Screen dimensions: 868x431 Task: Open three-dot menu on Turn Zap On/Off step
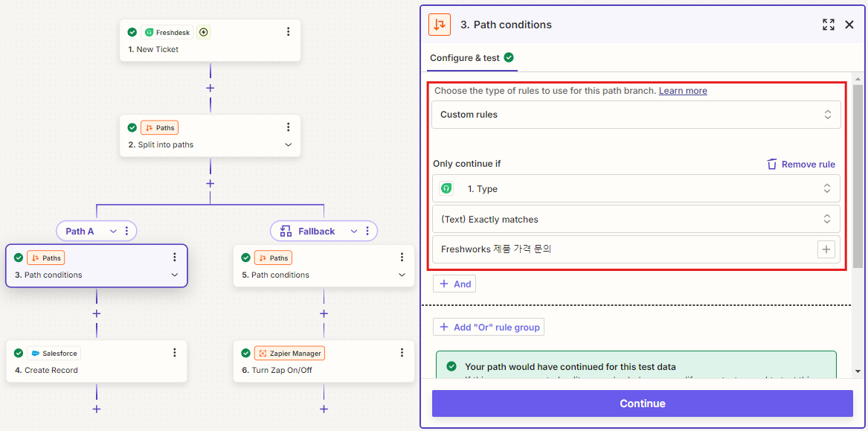(x=402, y=352)
